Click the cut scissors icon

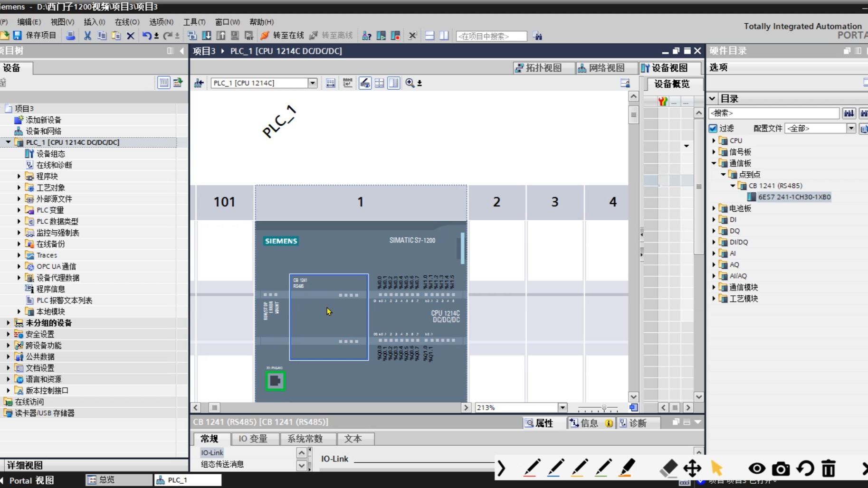(87, 36)
